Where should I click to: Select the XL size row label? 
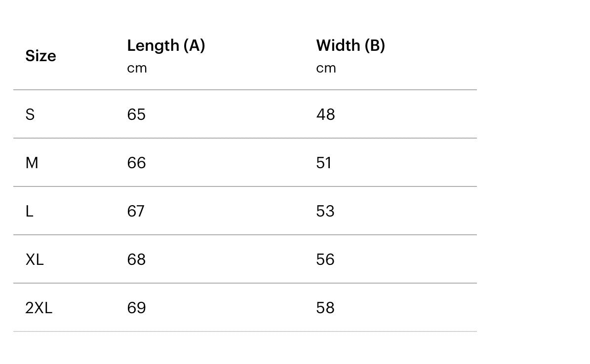35,259
